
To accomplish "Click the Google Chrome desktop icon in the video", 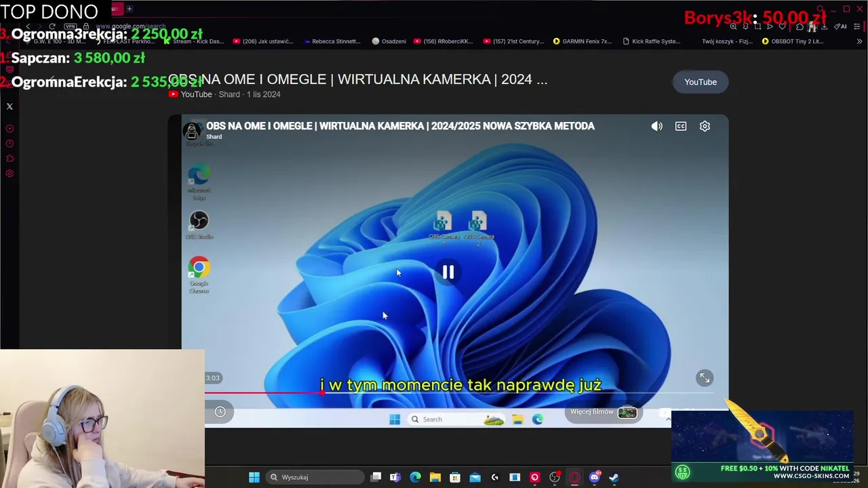I will (199, 274).
